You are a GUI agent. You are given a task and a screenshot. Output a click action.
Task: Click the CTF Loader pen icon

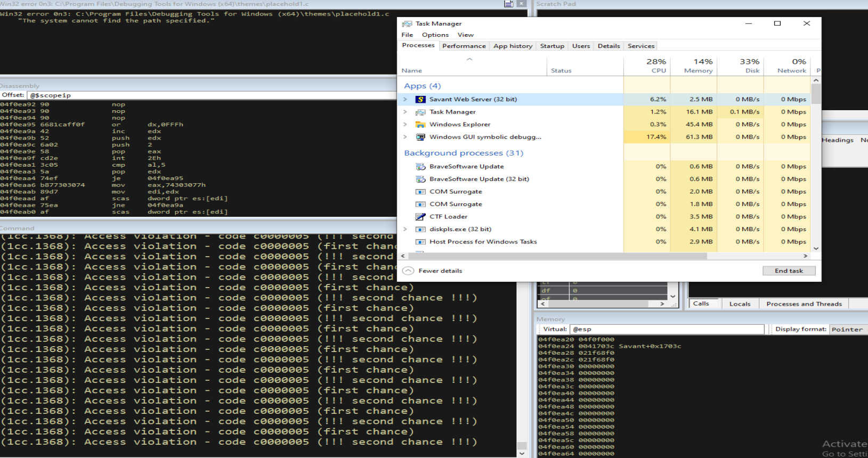[x=420, y=217]
